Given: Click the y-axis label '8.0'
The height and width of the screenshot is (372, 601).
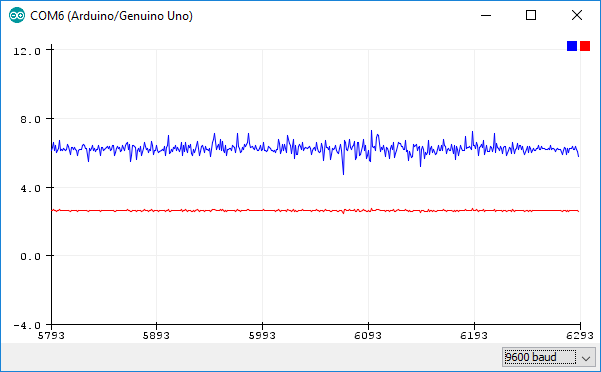Looking at the screenshot, I should pyautogui.click(x=31, y=120).
